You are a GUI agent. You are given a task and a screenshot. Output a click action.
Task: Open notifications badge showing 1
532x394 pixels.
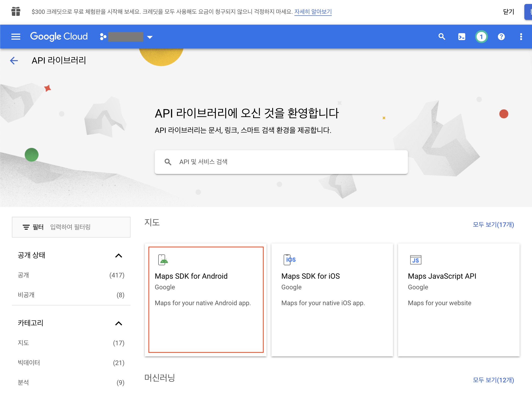tap(481, 37)
